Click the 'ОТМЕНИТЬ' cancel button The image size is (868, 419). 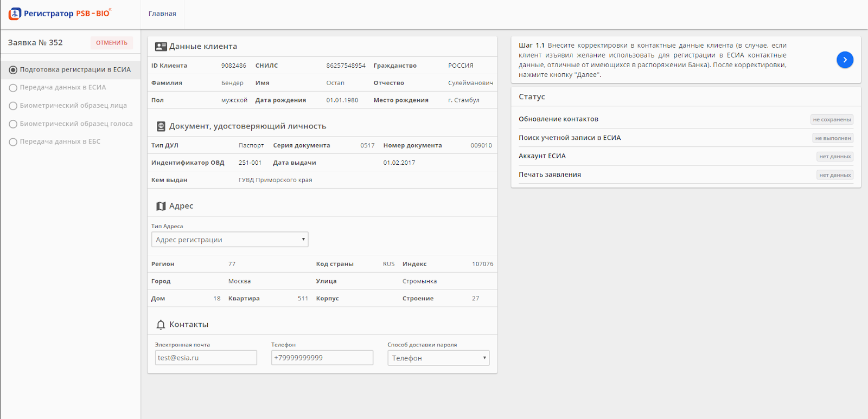click(x=112, y=43)
